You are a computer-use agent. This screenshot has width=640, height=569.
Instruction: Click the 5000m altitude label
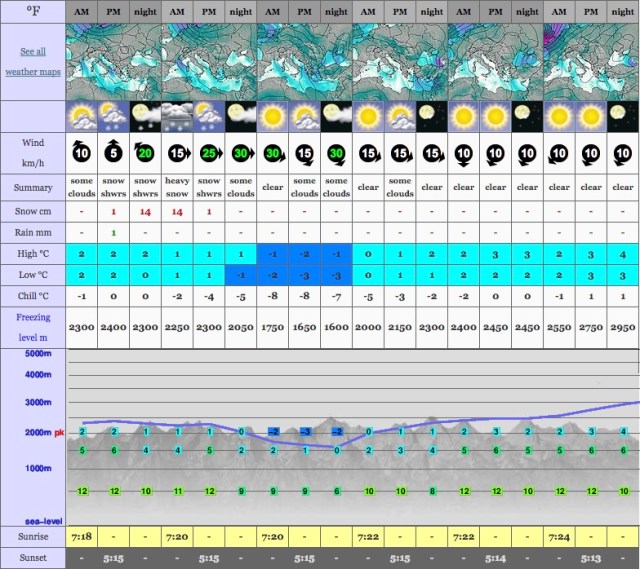[x=38, y=353]
